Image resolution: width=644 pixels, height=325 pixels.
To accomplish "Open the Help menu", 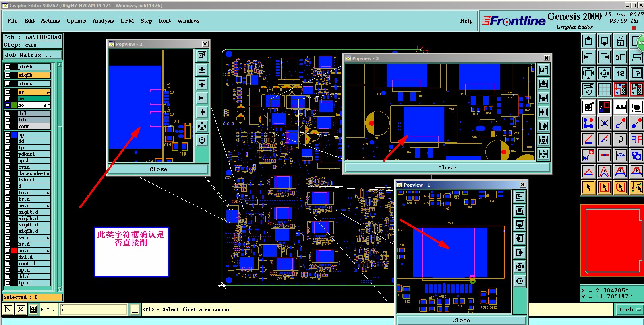I will 466,21.
